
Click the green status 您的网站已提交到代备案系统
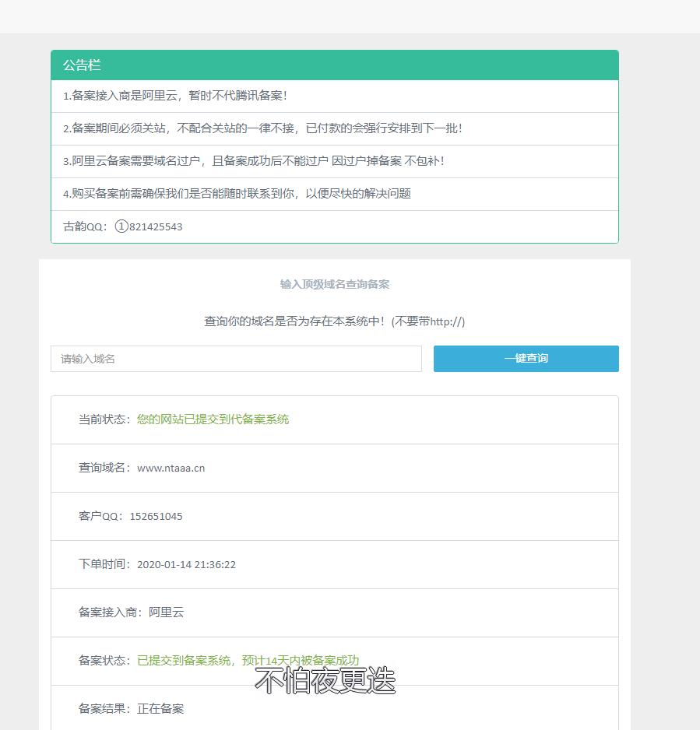coord(213,419)
